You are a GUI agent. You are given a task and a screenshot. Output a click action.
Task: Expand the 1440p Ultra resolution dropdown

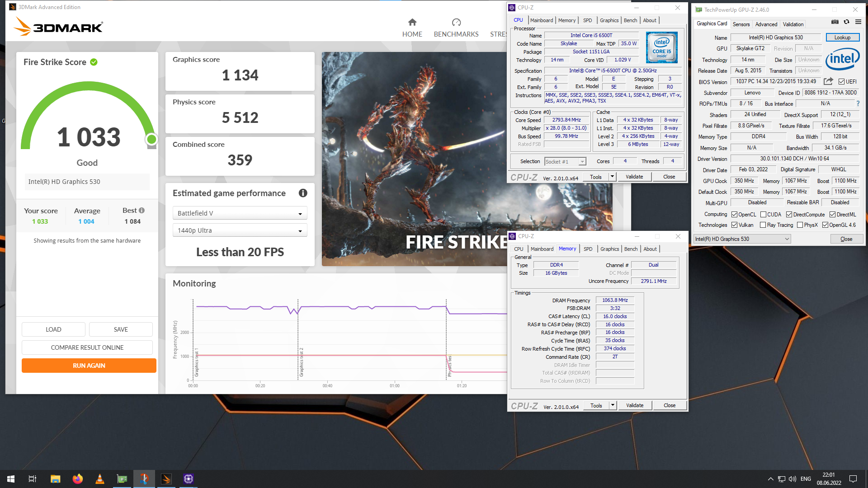pos(240,230)
